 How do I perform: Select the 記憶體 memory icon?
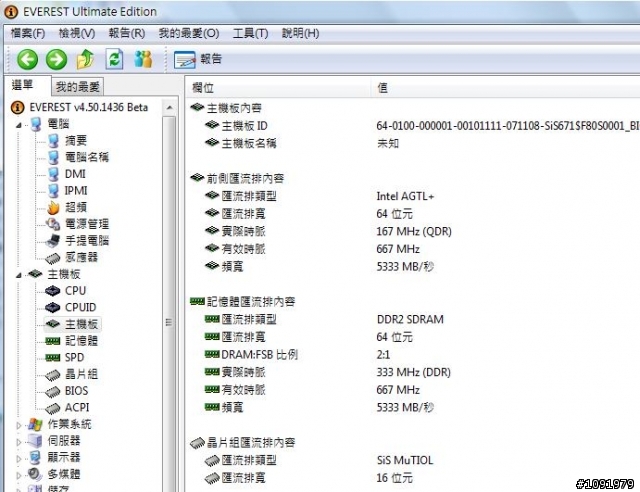pyautogui.click(x=53, y=341)
